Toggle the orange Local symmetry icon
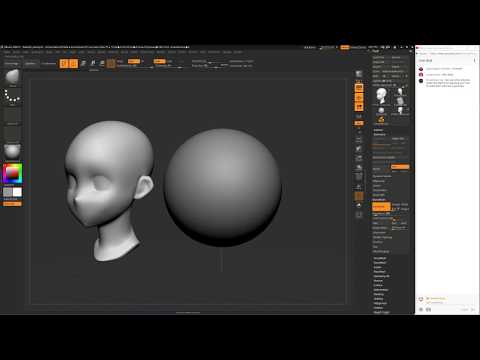 359,107
